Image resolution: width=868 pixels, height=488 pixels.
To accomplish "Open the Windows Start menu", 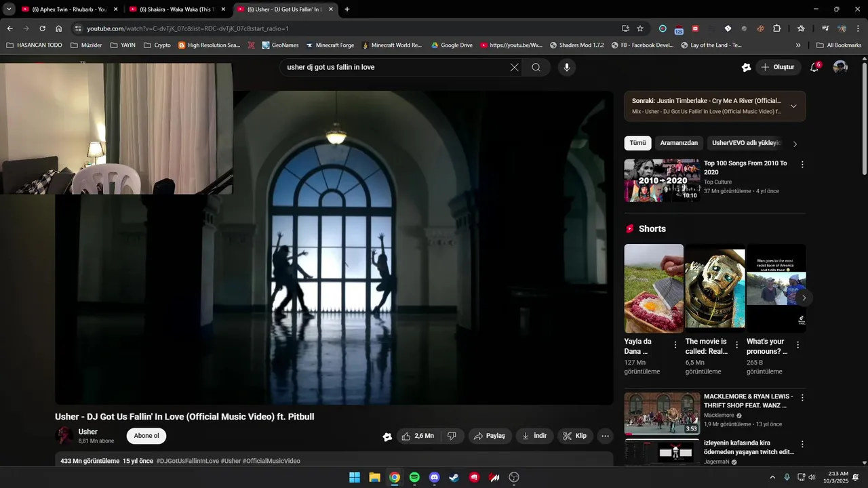I will 355,477.
